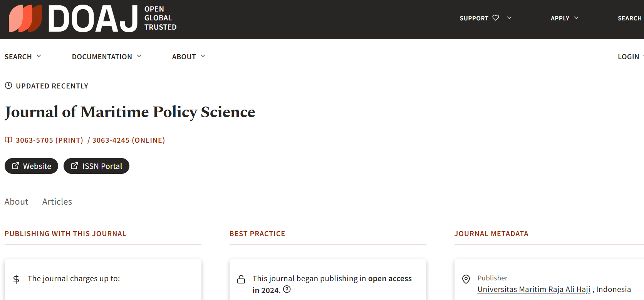This screenshot has height=300, width=644.
Task: Select the About tab
Action: click(17, 202)
